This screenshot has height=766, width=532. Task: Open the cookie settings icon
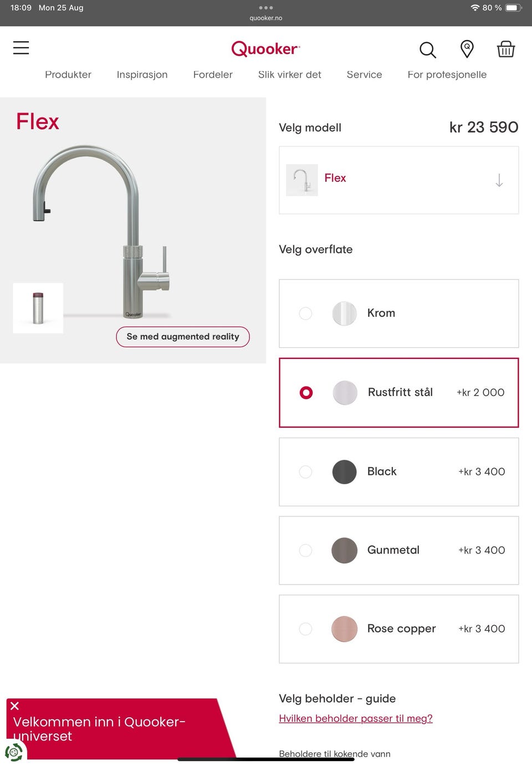point(14,752)
